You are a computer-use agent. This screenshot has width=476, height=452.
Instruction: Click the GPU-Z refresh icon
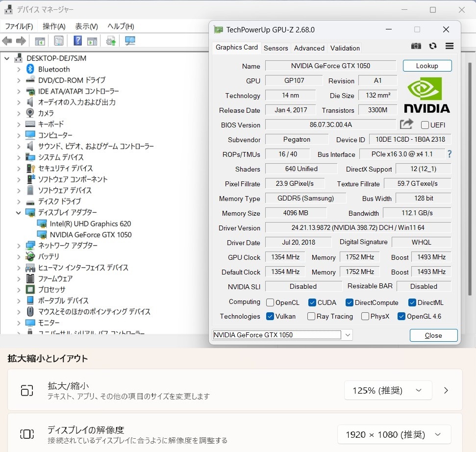point(432,46)
